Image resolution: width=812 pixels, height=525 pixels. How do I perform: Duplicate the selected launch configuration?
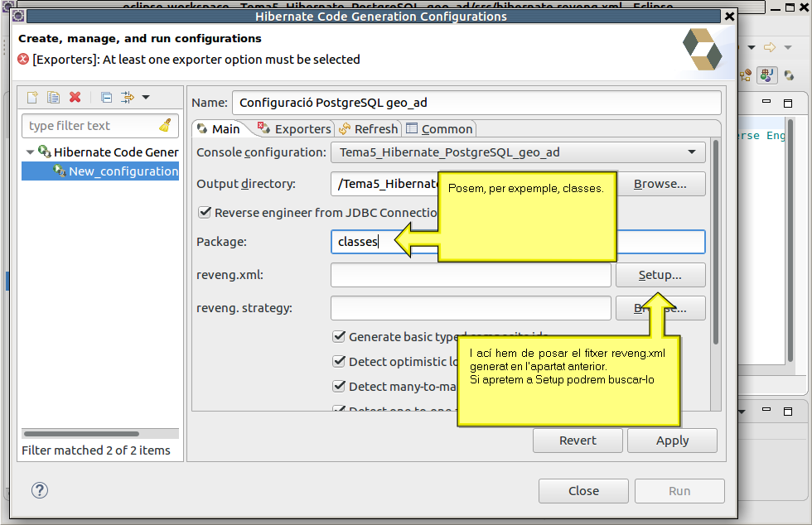(x=53, y=98)
